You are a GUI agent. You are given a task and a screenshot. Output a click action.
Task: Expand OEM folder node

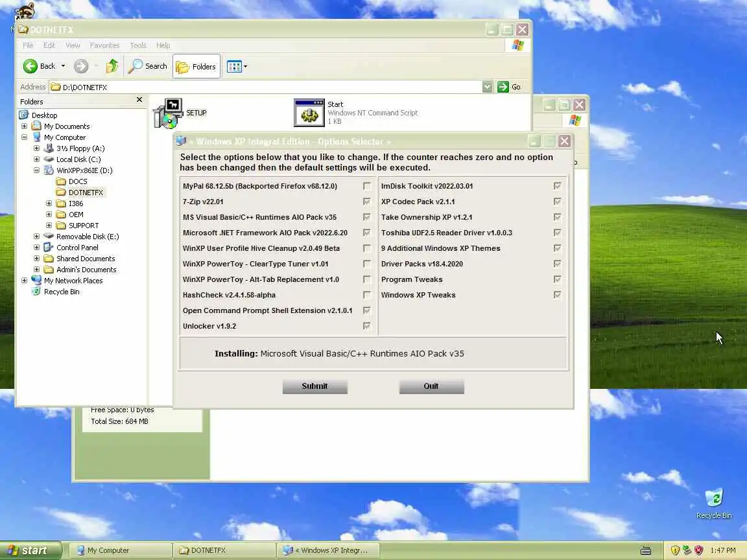click(49, 215)
